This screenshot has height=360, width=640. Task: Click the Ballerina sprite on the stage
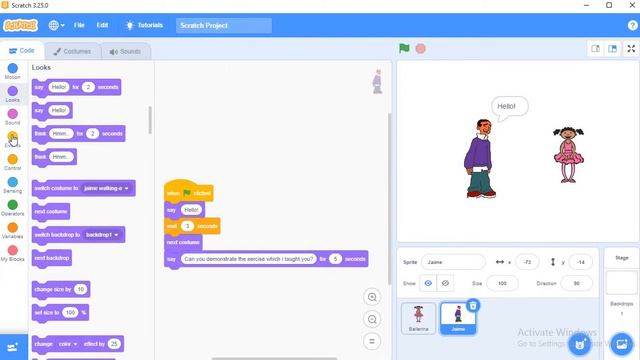(x=569, y=154)
